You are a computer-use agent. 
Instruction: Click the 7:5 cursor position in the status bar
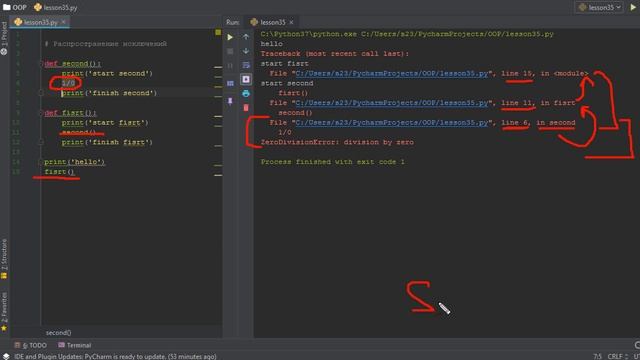coord(597,356)
